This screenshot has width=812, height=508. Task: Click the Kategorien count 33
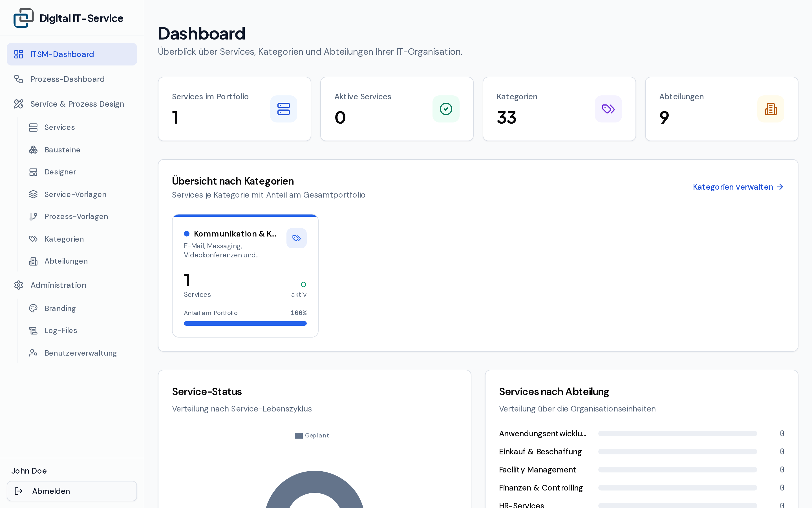coord(507,118)
